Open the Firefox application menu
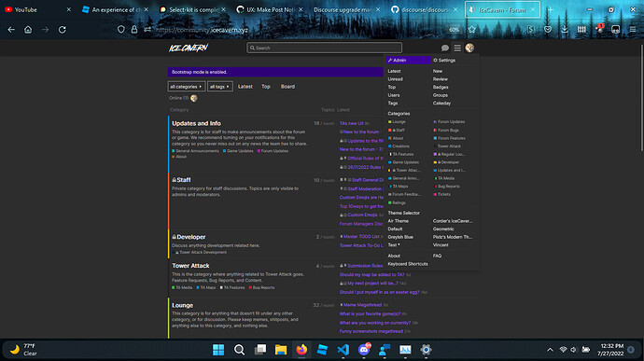Image resolution: width=644 pixels, height=361 pixels. pos(633,30)
